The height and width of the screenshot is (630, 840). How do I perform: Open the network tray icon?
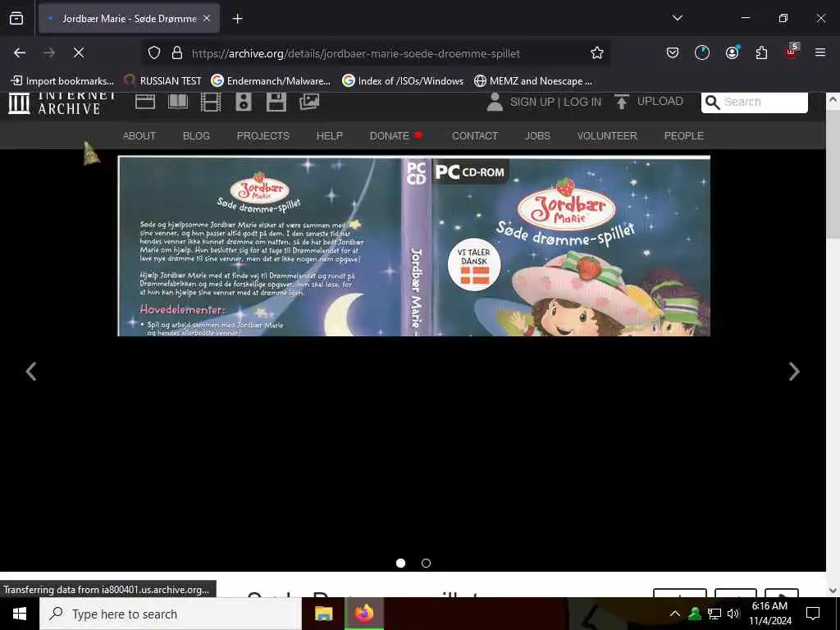click(x=714, y=614)
